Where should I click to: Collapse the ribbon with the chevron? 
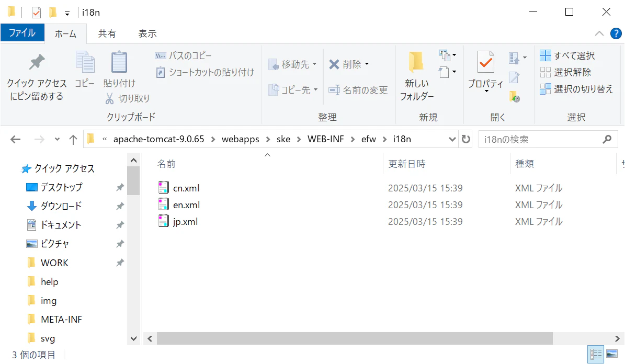point(599,33)
